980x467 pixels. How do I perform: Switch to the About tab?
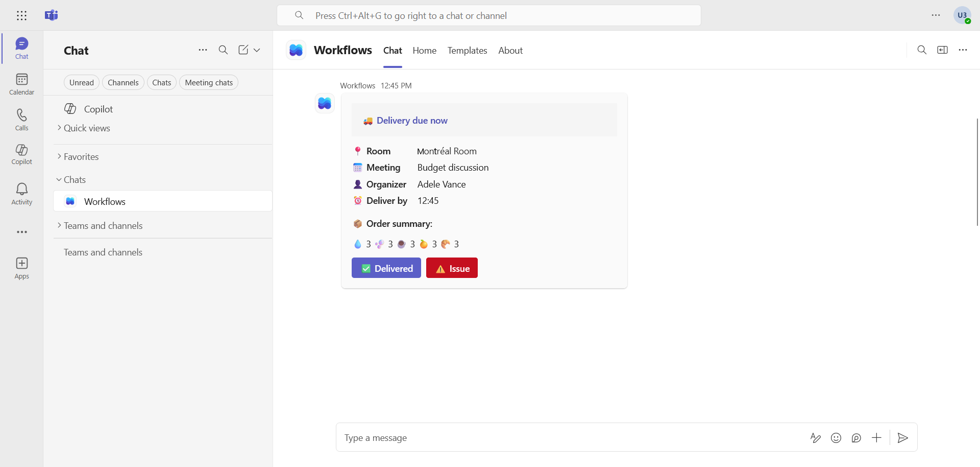510,51
